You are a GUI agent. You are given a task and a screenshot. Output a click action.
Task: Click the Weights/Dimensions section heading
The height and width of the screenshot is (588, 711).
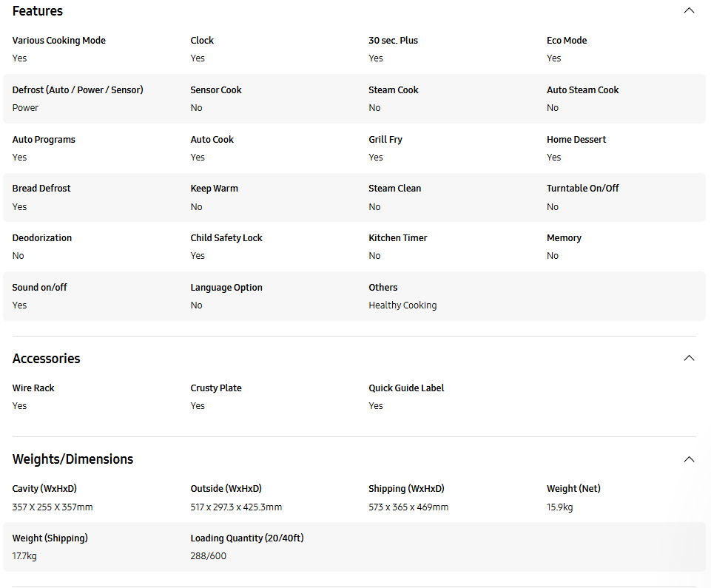73,459
